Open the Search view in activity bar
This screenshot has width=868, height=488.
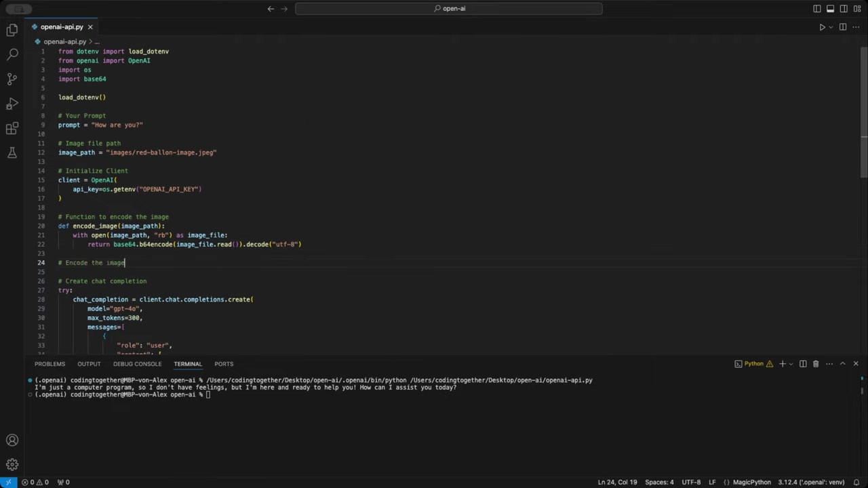point(12,54)
